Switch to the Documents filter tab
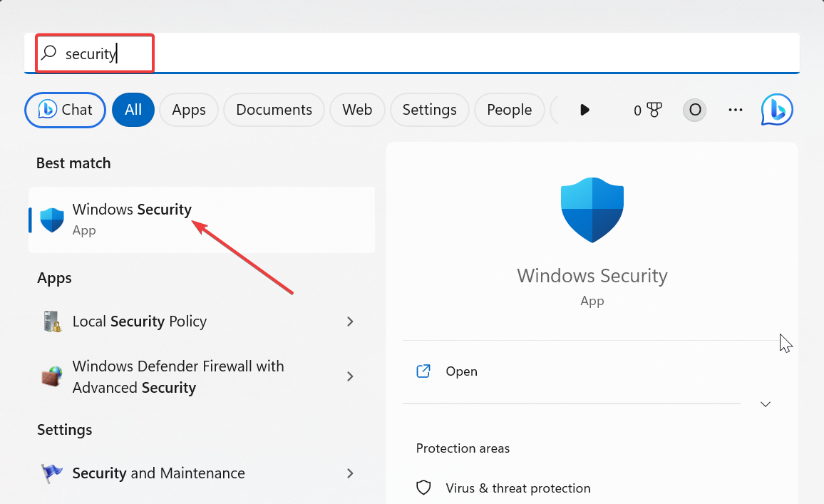 [x=274, y=109]
